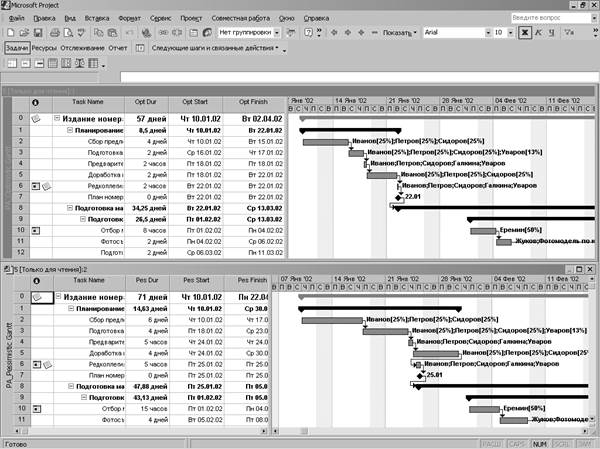Link the selected tasks
Screen dimensions: 600x449
coord(163,33)
